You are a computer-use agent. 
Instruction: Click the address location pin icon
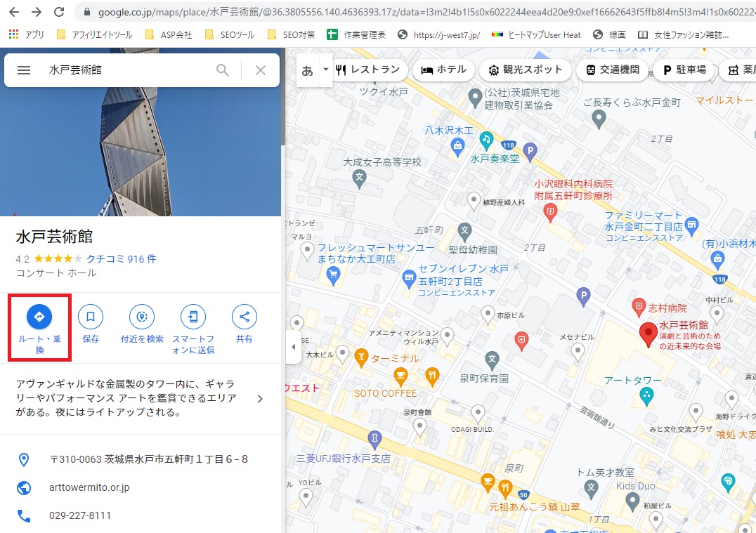pos(24,460)
